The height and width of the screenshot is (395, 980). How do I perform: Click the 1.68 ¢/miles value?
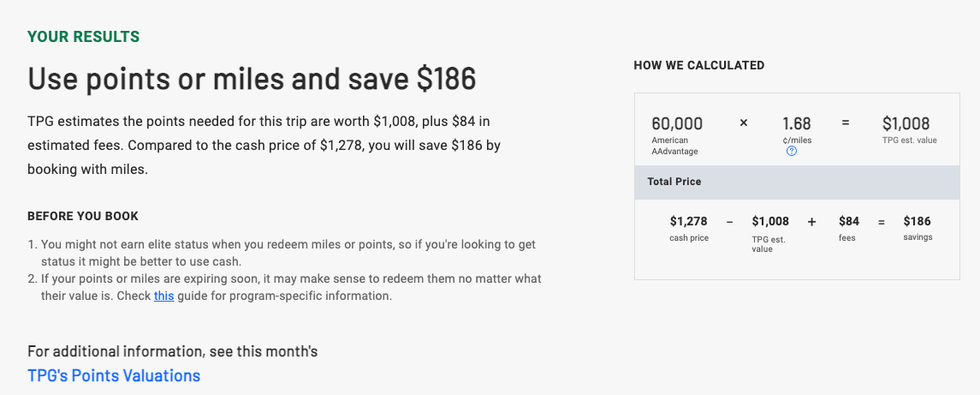796,124
